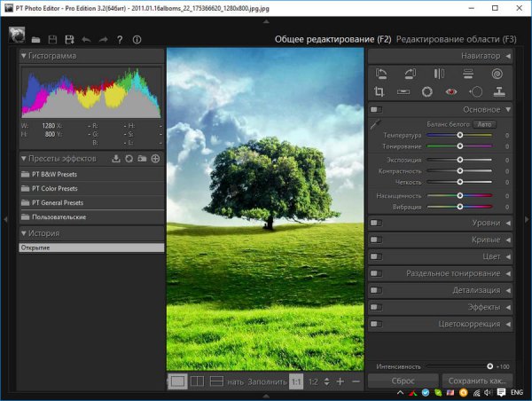
Task: Redo with the forward arrow icon
Action: click(x=103, y=40)
